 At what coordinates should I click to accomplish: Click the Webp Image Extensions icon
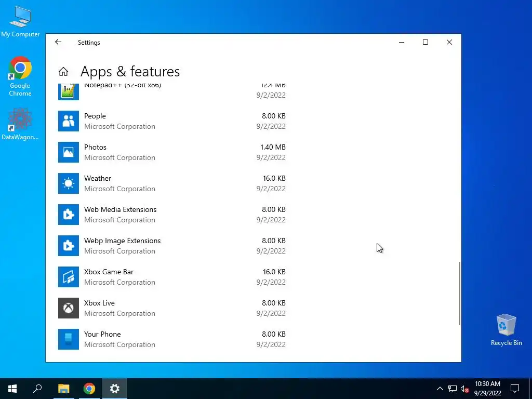68,246
